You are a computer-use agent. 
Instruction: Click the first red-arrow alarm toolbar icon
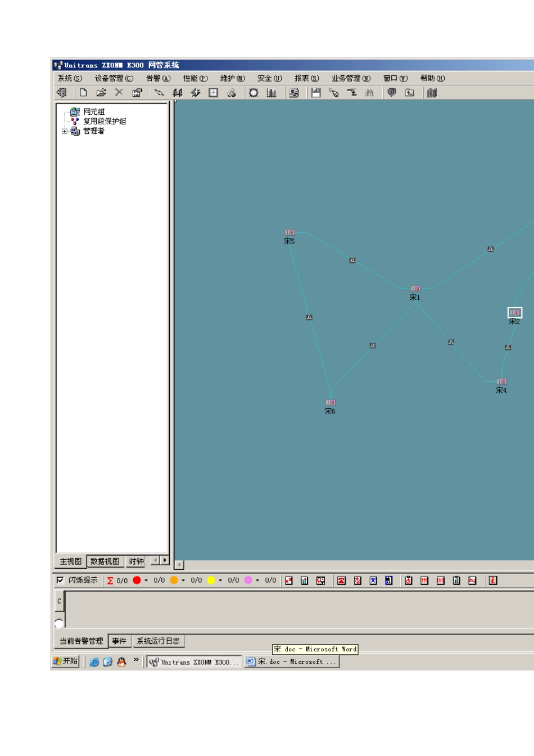[x=288, y=580]
